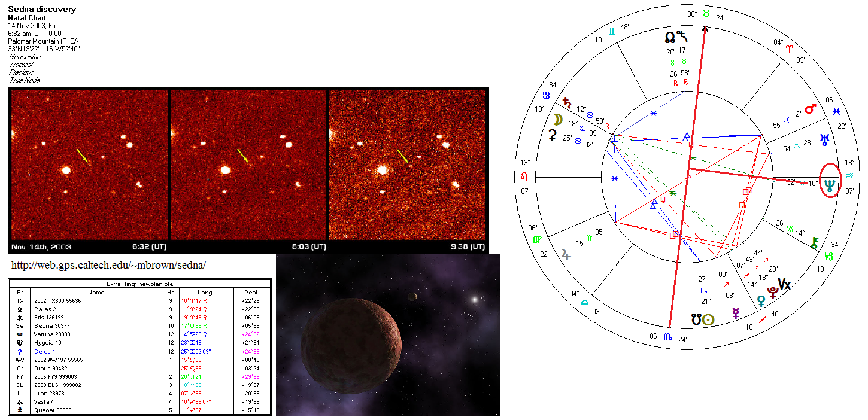Select the Vesta glyph in the table
868x420 pixels.
[x=20, y=401]
